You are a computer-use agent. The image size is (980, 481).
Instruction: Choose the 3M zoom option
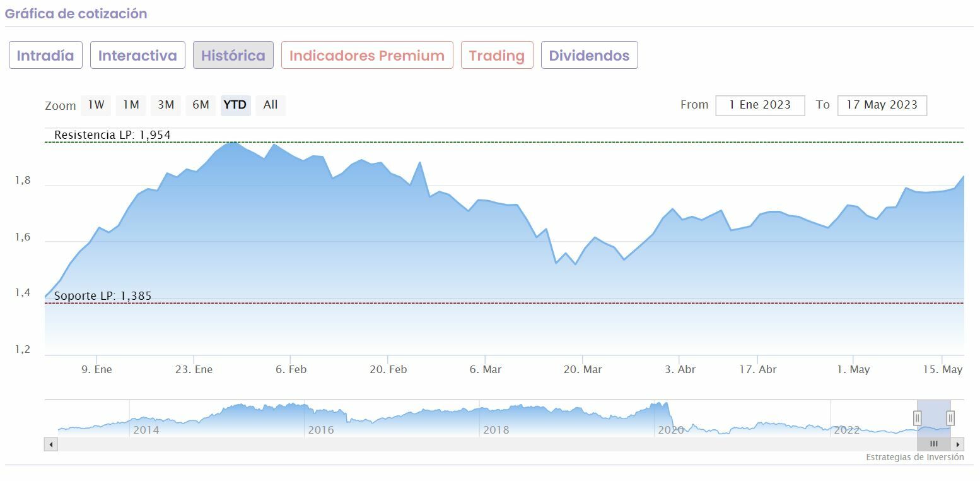pos(166,105)
